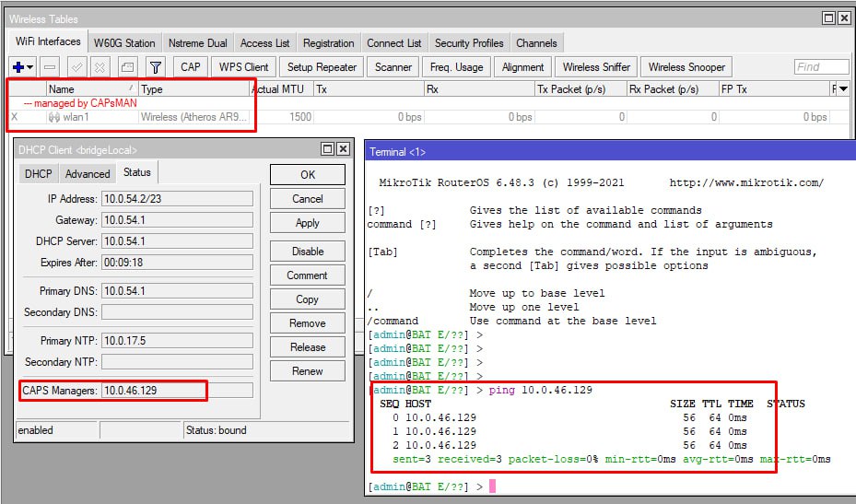This screenshot has width=856, height=504.
Task: Open the Access List tab
Action: pyautogui.click(x=264, y=43)
